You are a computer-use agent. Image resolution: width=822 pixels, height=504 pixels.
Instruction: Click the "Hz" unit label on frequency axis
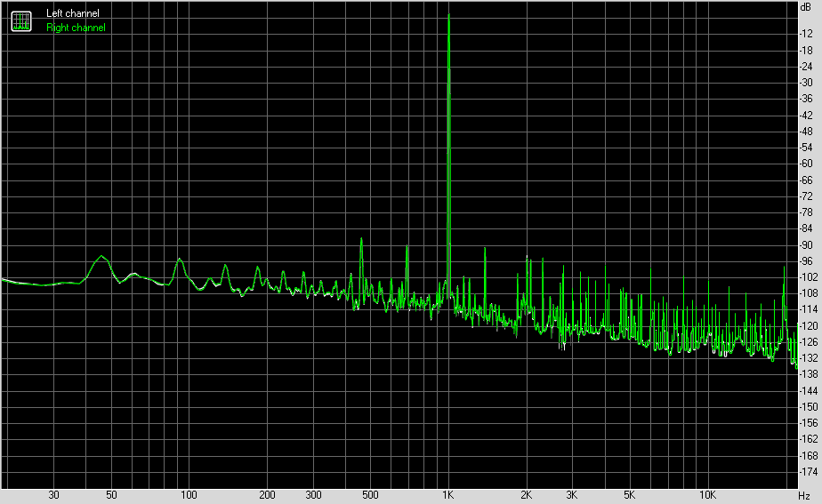click(803, 495)
